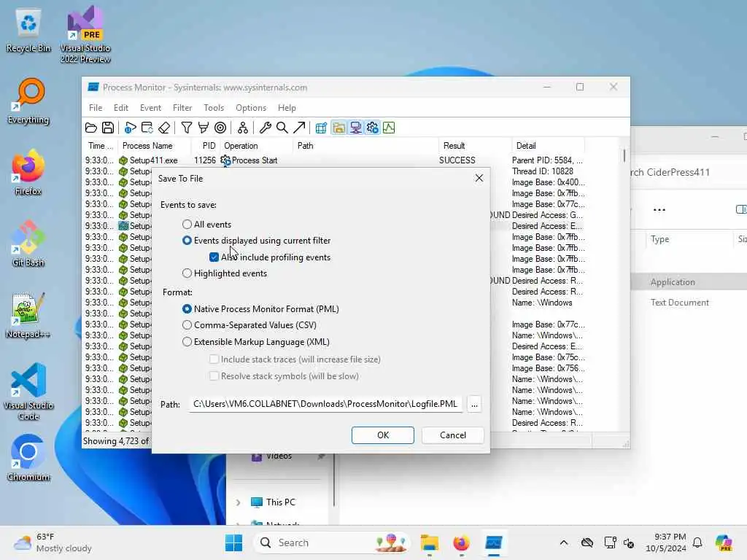
Task: Select the Highlighted events radio button
Action: coord(187,273)
